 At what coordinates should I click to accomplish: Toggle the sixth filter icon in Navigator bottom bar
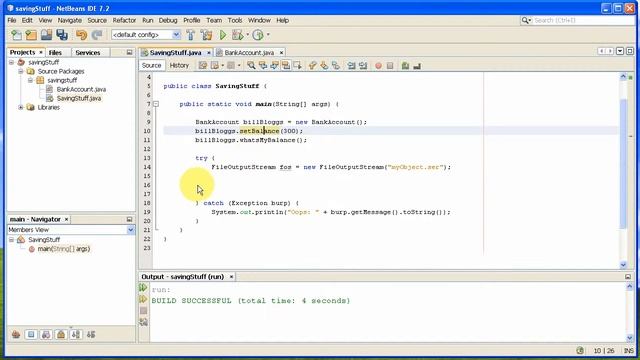pos(91,335)
